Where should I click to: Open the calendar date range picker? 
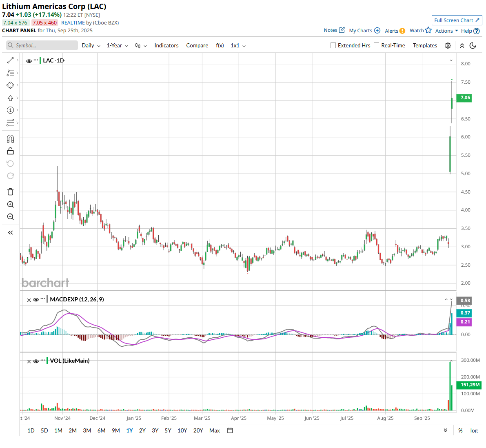pyautogui.click(x=230, y=430)
